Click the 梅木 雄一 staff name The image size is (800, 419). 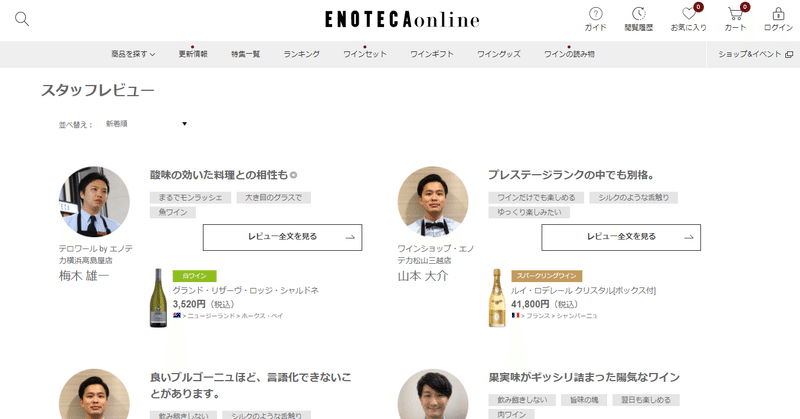[84, 276]
